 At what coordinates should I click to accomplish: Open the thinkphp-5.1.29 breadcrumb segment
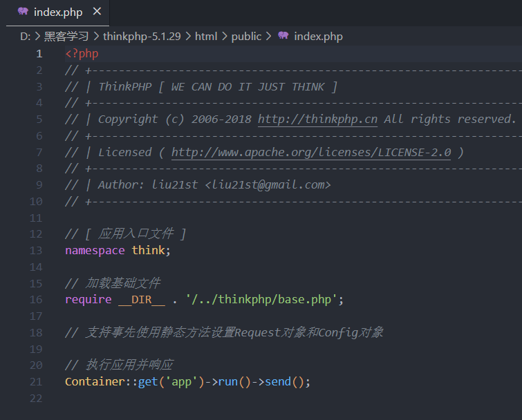(x=142, y=36)
